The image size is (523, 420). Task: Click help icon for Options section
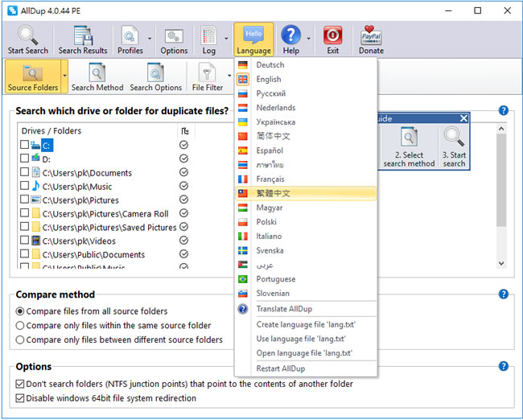coord(504,366)
